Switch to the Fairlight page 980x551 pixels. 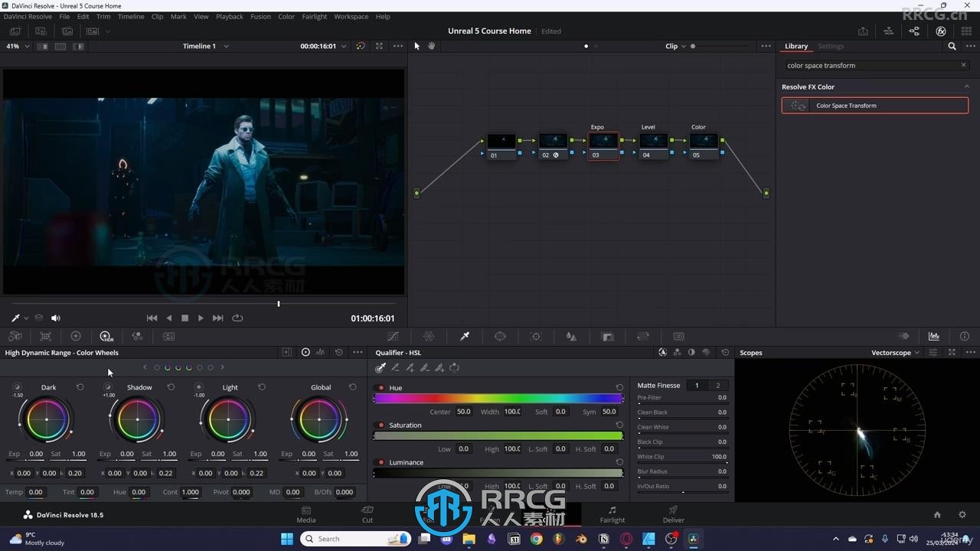612,514
